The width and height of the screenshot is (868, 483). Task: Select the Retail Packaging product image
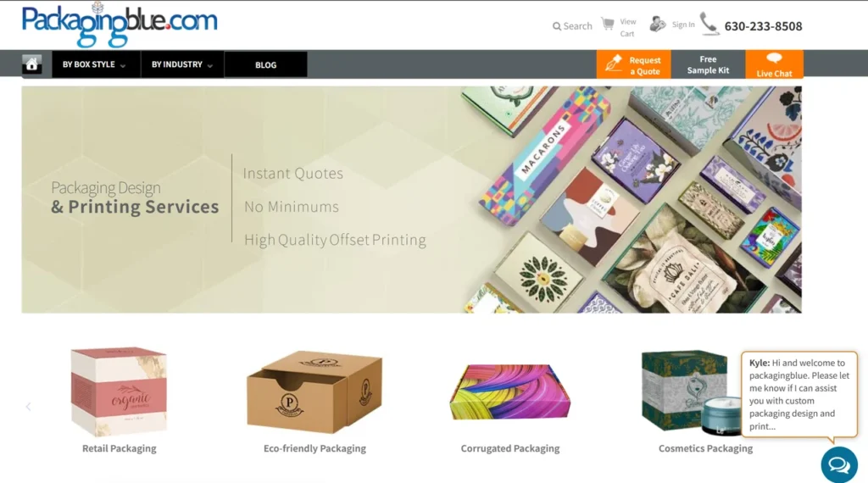pyautogui.click(x=119, y=391)
